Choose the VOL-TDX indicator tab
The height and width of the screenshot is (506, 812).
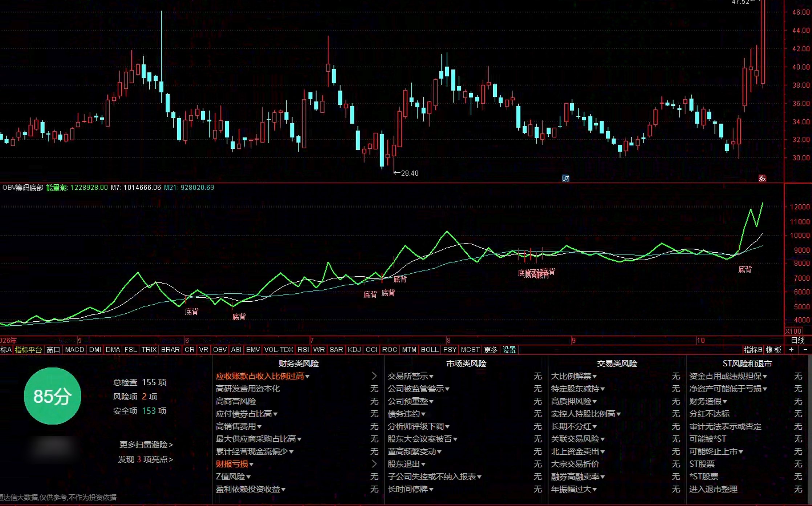click(279, 350)
